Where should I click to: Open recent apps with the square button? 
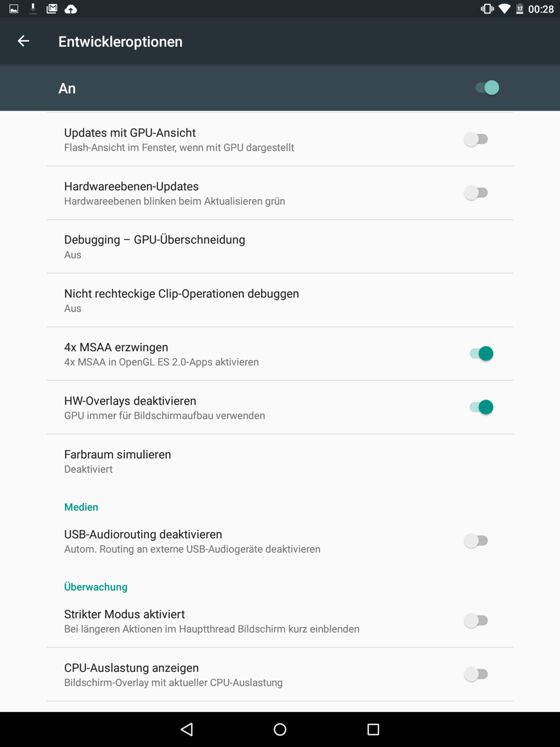[x=373, y=729]
